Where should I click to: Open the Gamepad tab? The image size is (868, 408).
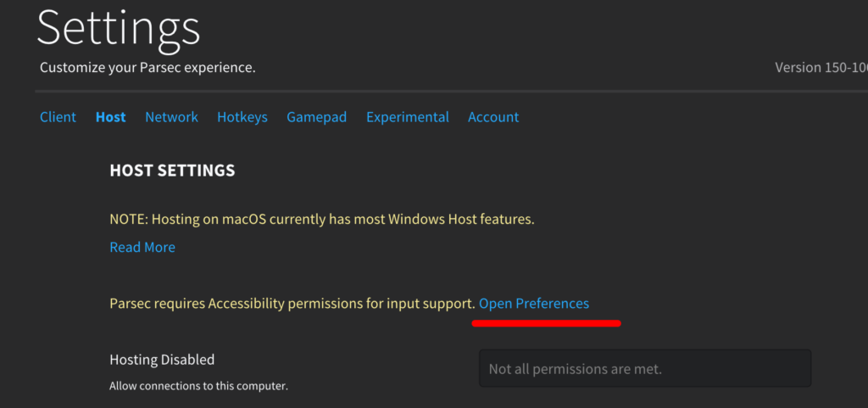[x=316, y=117]
